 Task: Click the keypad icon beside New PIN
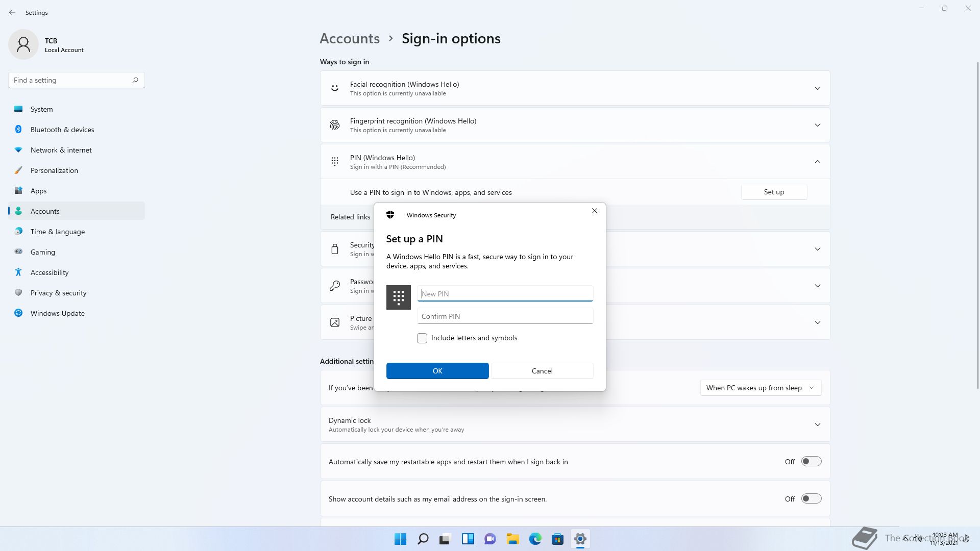[399, 297]
